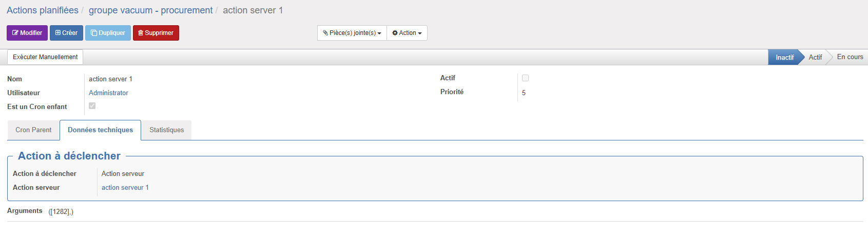Open the Statistiques tab

(166, 130)
